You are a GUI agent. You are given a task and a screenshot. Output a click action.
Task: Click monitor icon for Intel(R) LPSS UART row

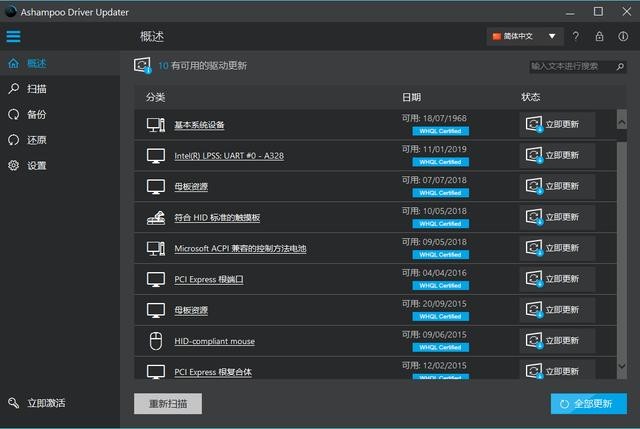pyautogui.click(x=156, y=156)
